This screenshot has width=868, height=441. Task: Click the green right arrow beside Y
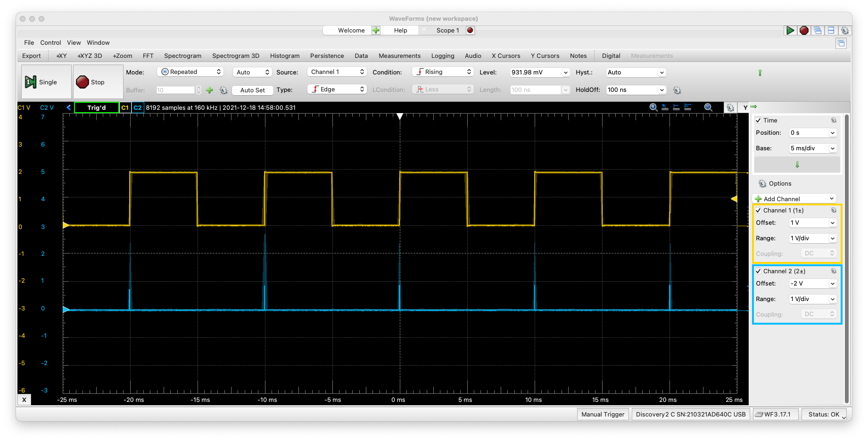click(x=753, y=107)
